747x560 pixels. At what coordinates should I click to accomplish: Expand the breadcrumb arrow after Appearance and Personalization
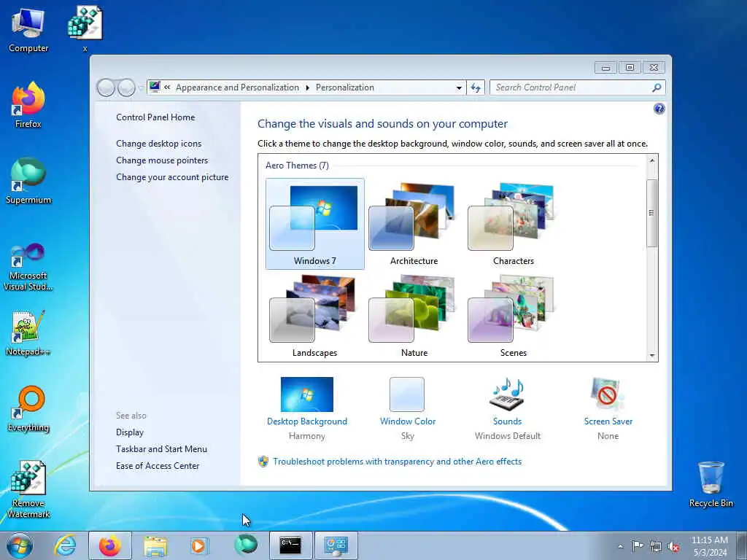(307, 87)
